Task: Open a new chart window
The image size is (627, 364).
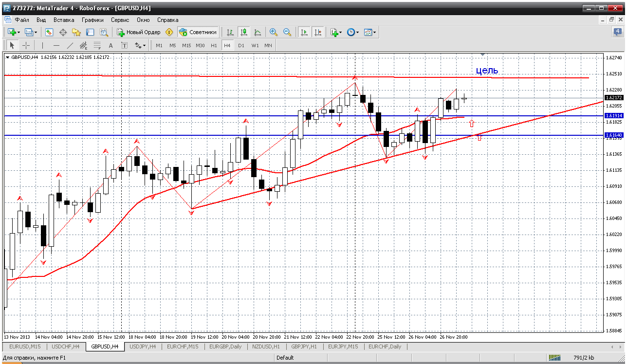Action: click(x=12, y=32)
